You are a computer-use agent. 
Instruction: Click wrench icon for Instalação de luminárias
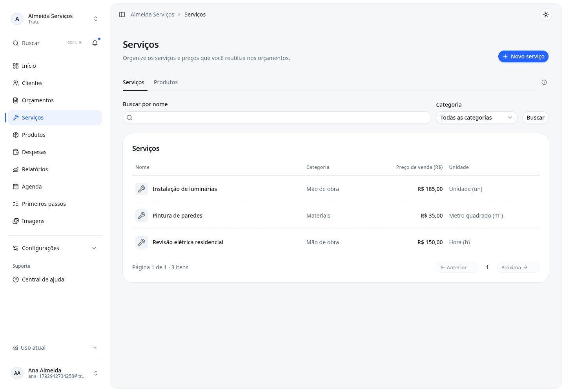(142, 189)
